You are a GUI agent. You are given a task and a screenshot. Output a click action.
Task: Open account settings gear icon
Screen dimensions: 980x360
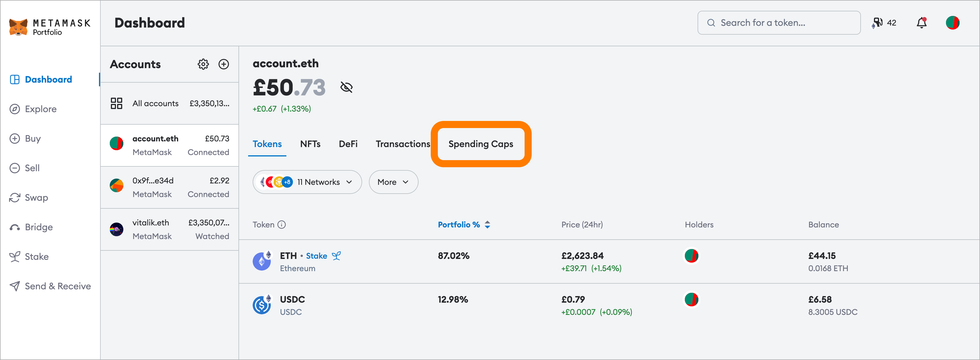(x=203, y=64)
